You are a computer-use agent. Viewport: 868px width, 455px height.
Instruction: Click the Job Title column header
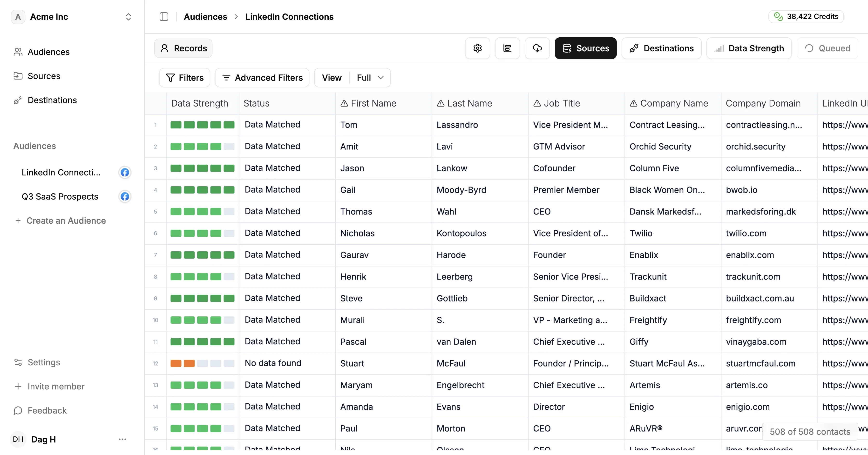561,103
